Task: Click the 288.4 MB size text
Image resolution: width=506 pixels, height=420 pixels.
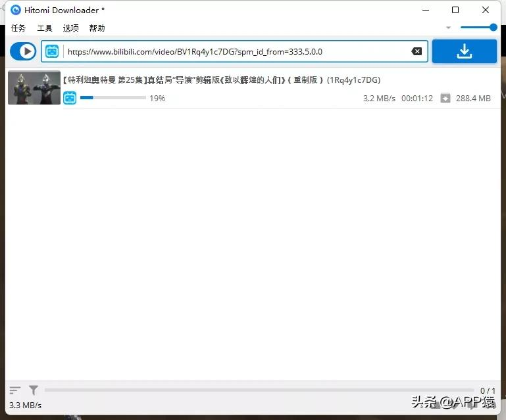Action: 473,99
